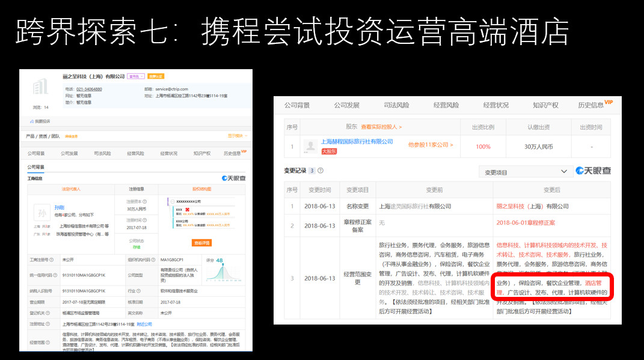Open legal representative 孙刚 link
Viewport: 644px width, 360px height.
pos(60,208)
